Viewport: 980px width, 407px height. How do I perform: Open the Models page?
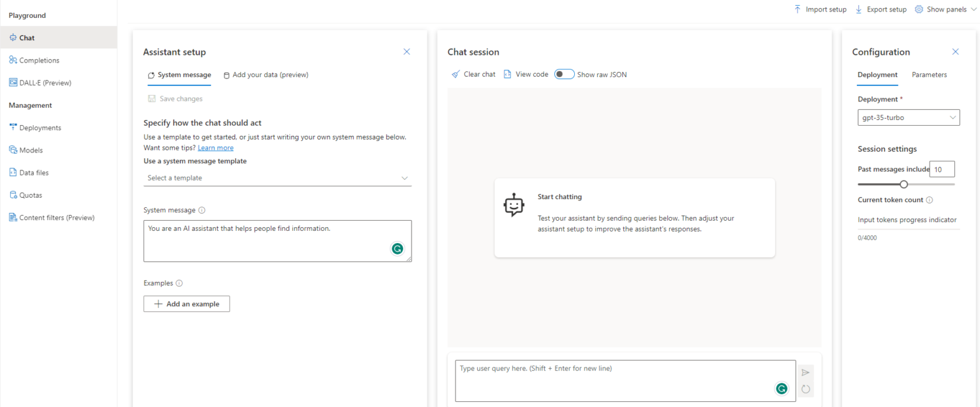click(x=31, y=150)
